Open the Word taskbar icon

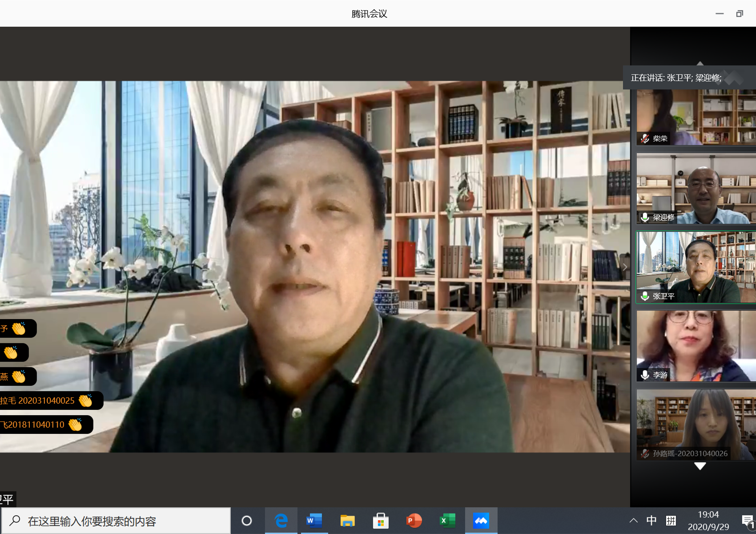click(x=314, y=521)
